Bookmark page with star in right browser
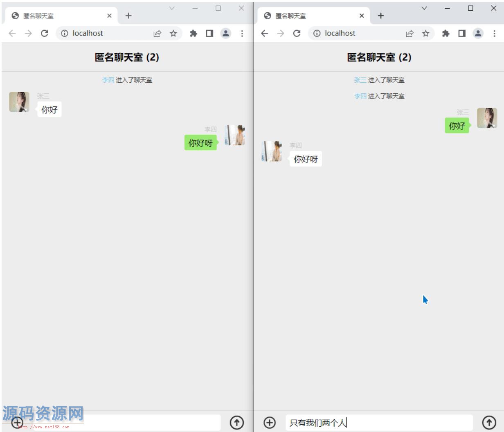This screenshot has width=504, height=432. (x=426, y=34)
